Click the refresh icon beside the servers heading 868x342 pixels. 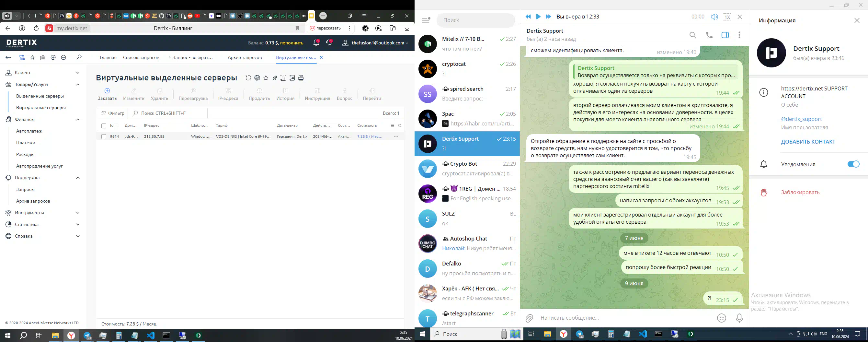(x=248, y=78)
